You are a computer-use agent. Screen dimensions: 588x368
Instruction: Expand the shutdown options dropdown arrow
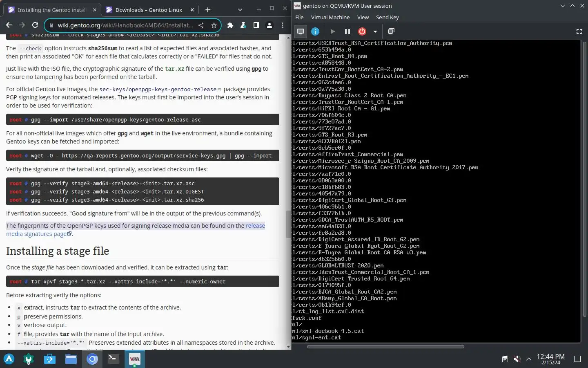tap(375, 31)
